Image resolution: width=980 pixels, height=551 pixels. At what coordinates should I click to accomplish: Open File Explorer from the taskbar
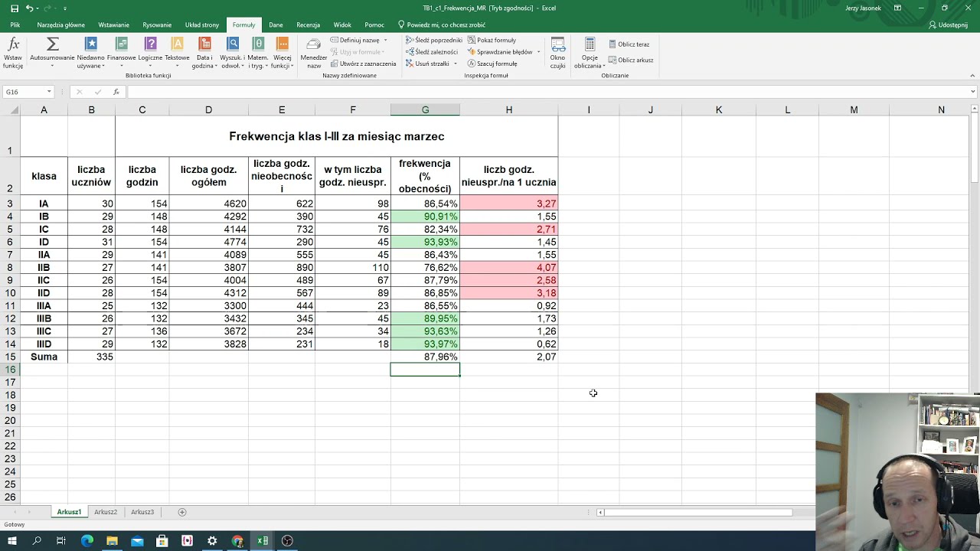tap(112, 541)
